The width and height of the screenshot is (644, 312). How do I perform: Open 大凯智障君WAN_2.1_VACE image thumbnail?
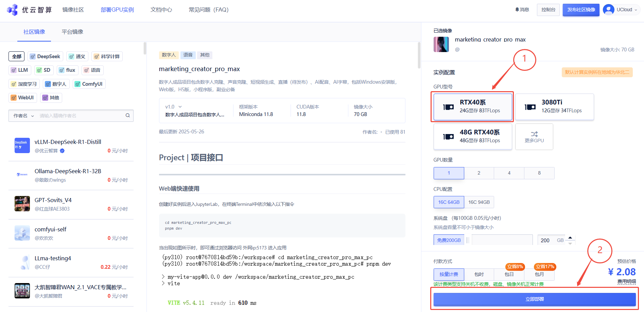click(x=22, y=291)
